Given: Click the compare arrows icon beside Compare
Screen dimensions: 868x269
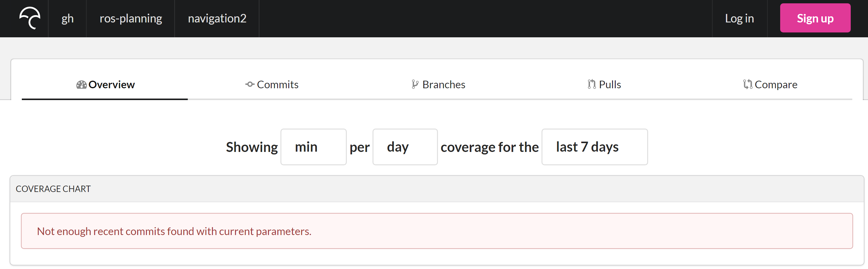Looking at the screenshot, I should [x=747, y=84].
